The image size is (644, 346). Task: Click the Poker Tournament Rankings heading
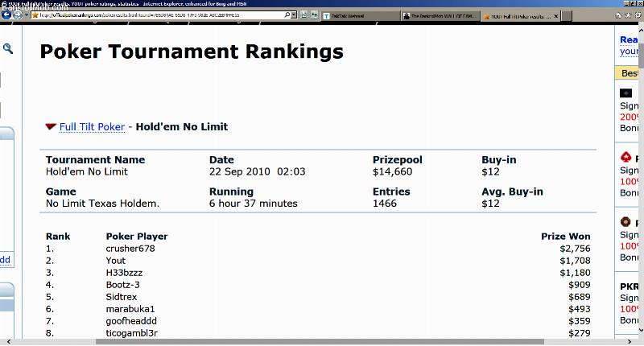(192, 51)
